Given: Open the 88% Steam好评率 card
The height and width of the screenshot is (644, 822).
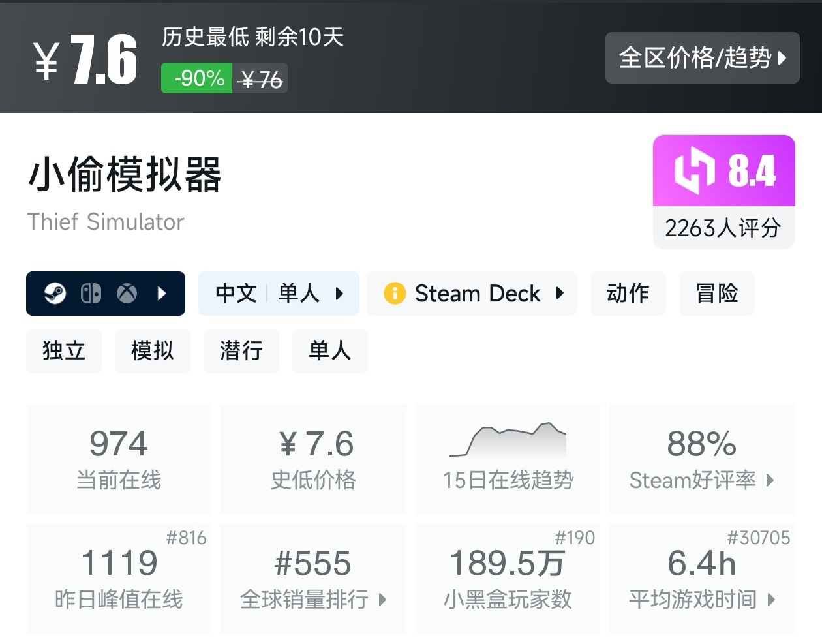Looking at the screenshot, I should 702,459.
